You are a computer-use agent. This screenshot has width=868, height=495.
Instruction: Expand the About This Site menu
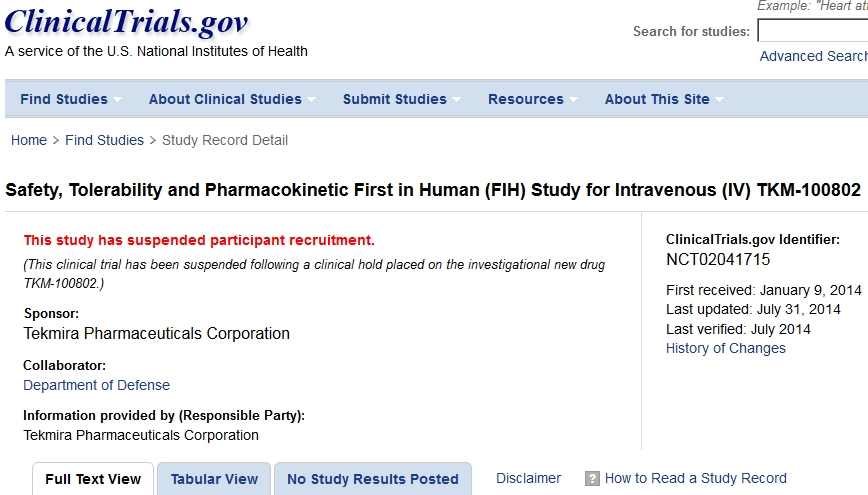click(x=664, y=99)
